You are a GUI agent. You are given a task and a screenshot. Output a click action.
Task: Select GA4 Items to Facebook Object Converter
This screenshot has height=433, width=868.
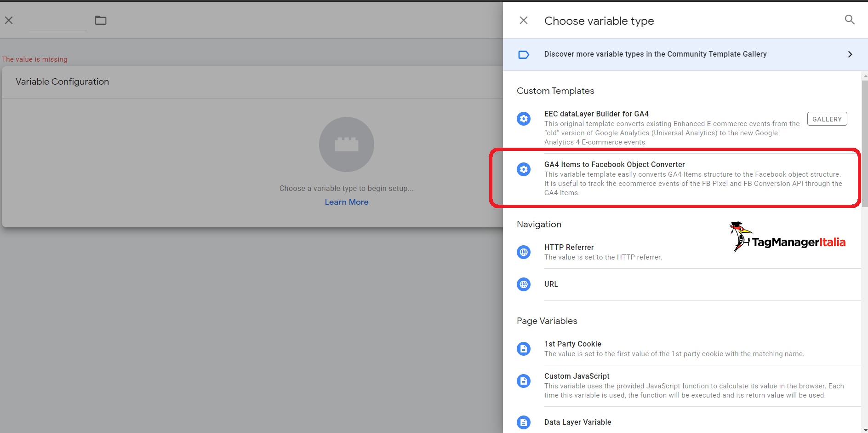[614, 165]
